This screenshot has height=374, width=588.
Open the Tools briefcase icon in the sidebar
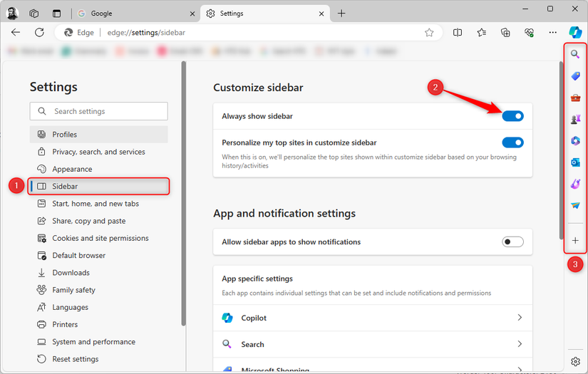click(575, 98)
